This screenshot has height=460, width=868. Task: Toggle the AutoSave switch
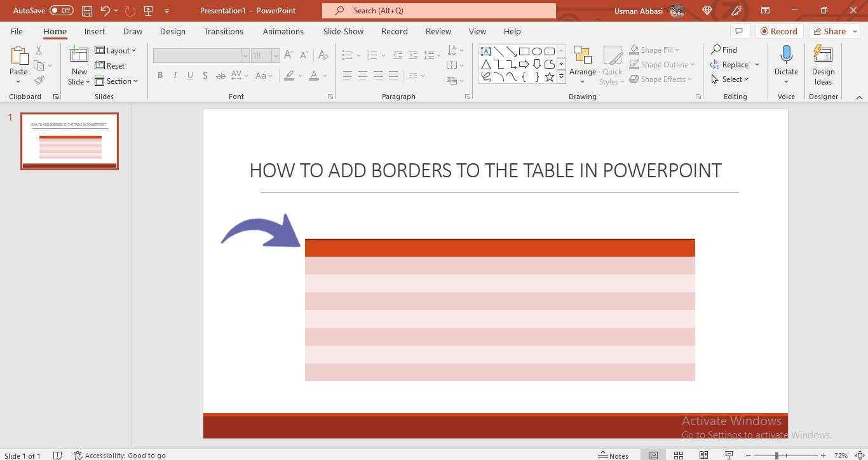click(x=62, y=11)
